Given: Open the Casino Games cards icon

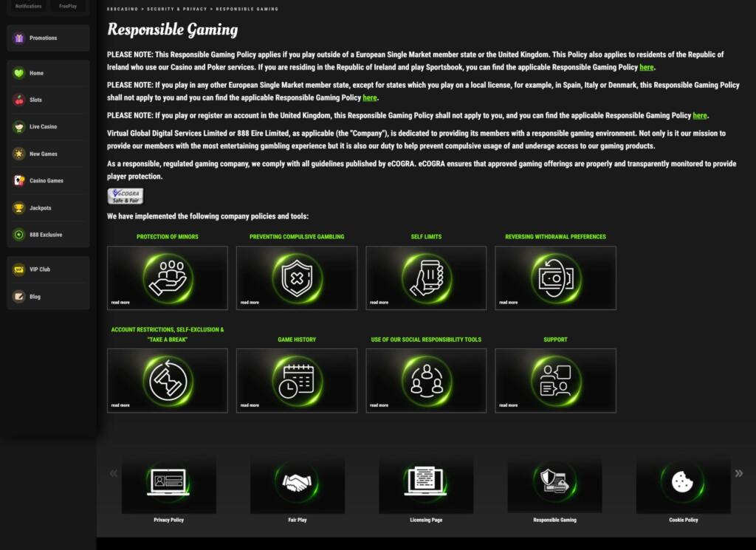Looking at the screenshot, I should 18,181.
